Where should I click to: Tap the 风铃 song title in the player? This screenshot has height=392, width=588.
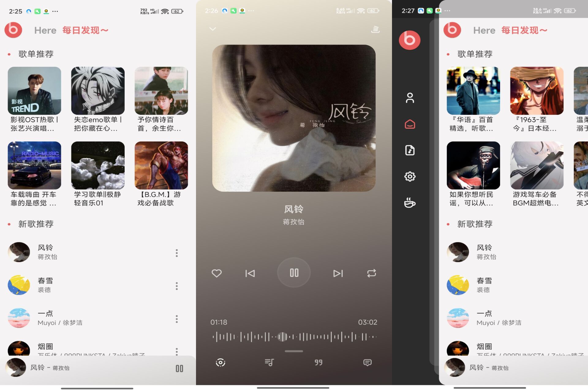click(294, 209)
